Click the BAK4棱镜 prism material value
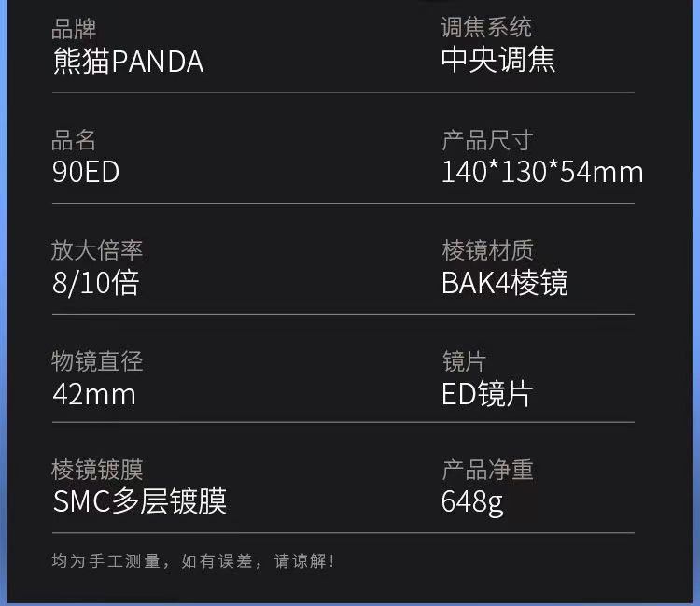 [504, 282]
